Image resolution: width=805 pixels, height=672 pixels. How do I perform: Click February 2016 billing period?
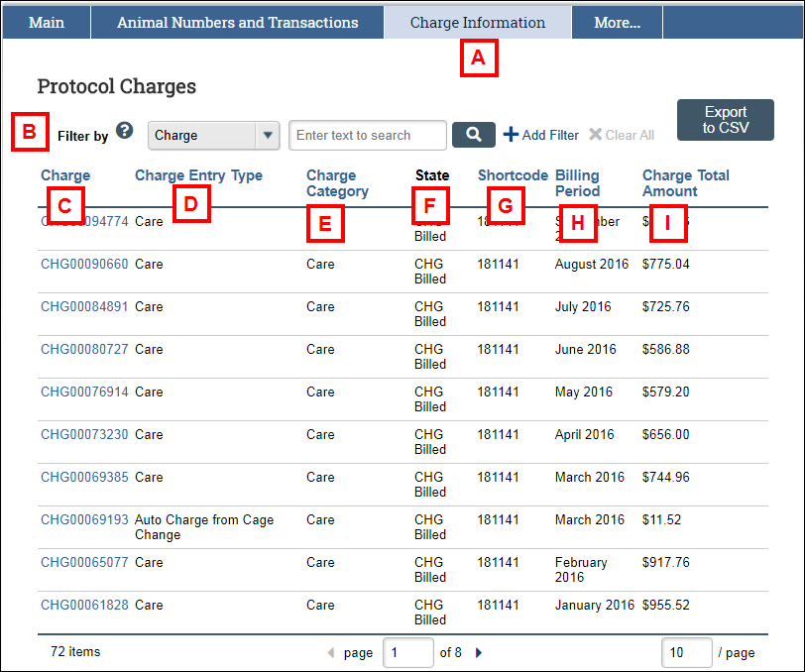pos(581,570)
